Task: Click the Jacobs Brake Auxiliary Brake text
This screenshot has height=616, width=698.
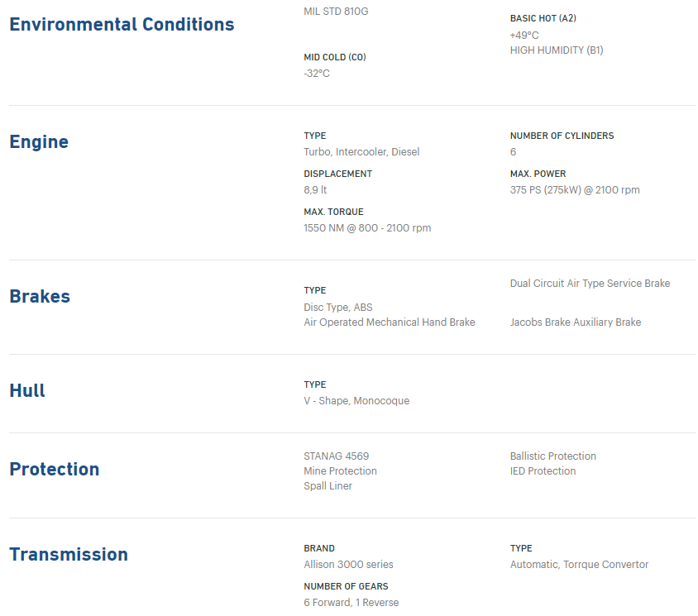Action: 576,322
